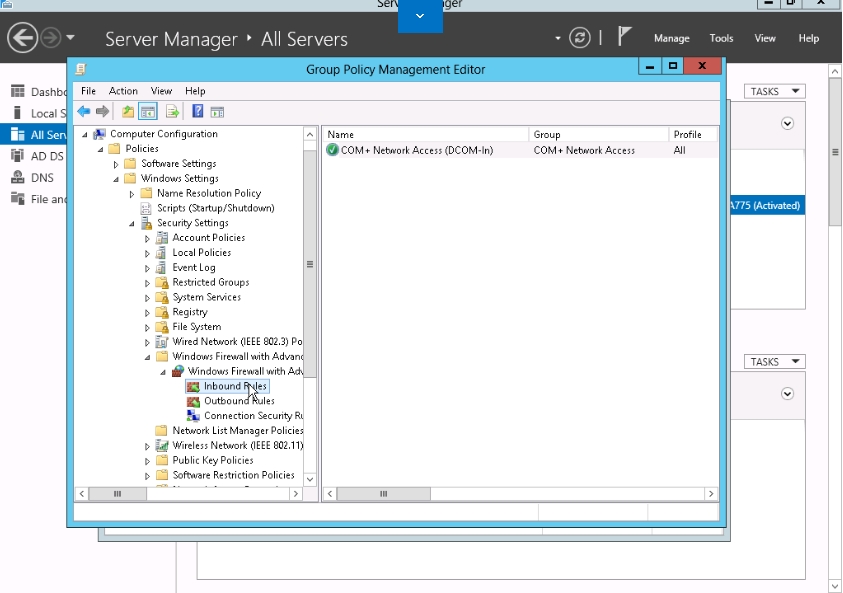Open the Help menu in the editor
843x593 pixels.
195,91
